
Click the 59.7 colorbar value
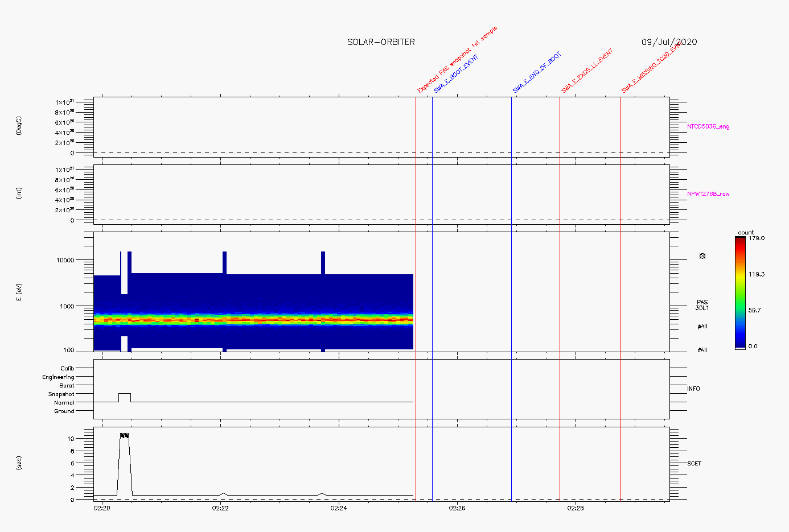755,310
